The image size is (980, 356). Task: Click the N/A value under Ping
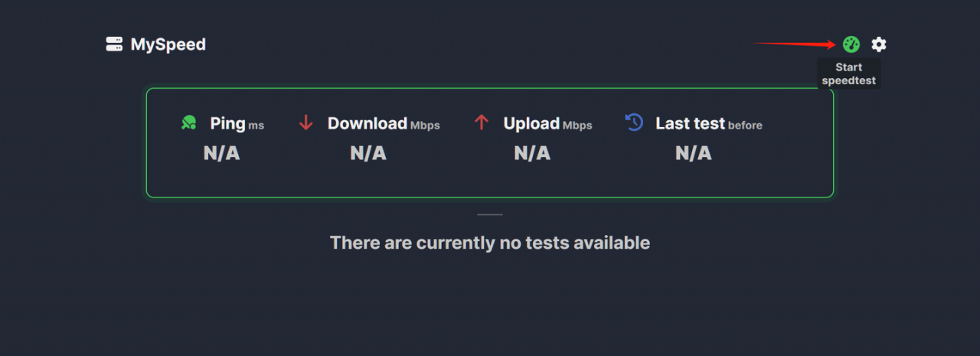(222, 153)
